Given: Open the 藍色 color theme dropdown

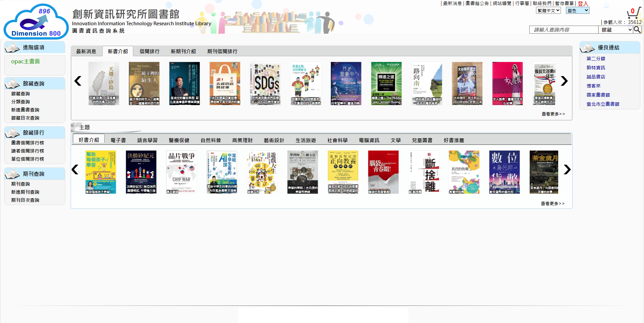Looking at the screenshot, I should coord(577,10).
